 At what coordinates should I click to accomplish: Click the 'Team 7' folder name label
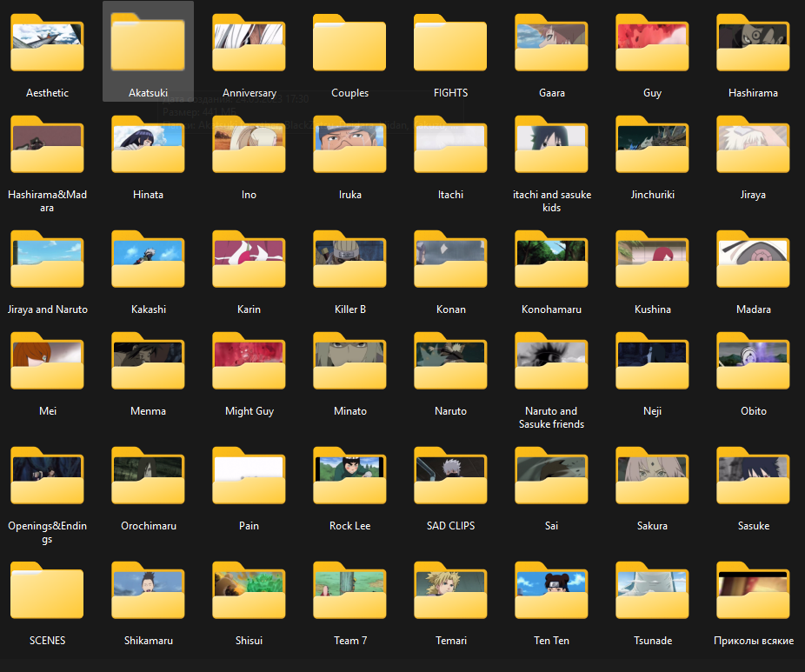(350, 641)
